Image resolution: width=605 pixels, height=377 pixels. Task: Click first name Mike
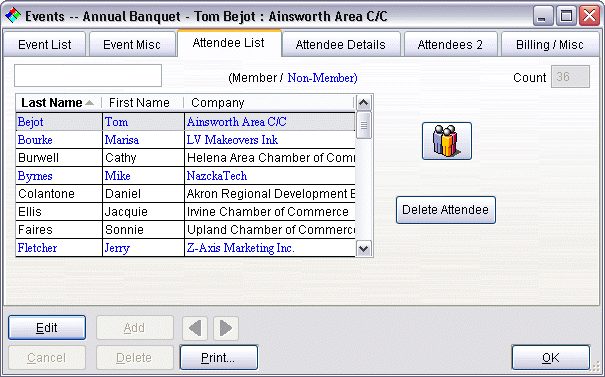click(x=143, y=176)
